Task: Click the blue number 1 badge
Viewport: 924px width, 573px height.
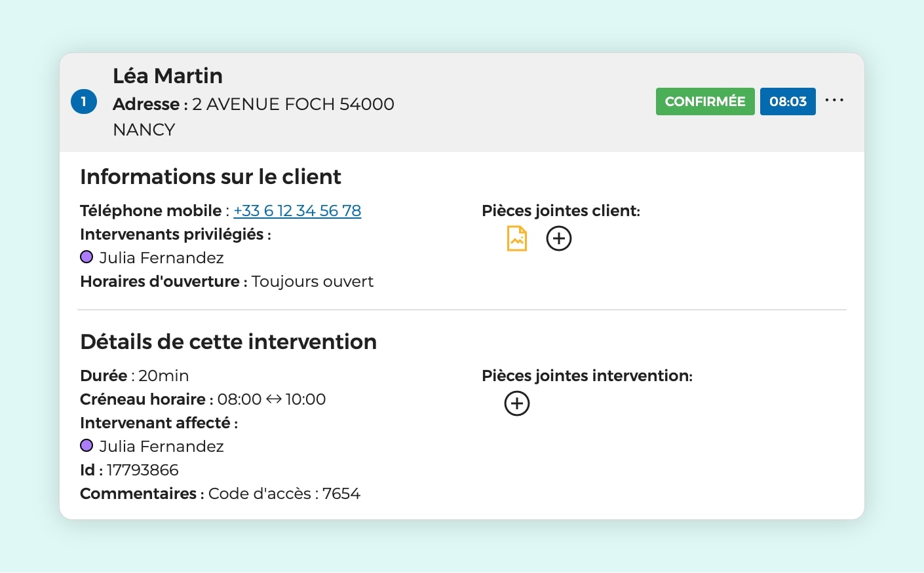Action: click(x=84, y=102)
